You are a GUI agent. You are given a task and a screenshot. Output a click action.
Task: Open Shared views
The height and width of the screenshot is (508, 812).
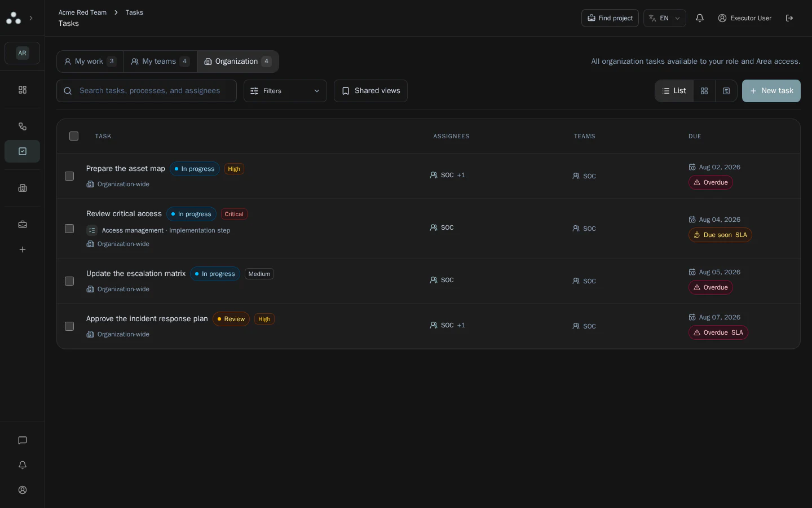(370, 91)
